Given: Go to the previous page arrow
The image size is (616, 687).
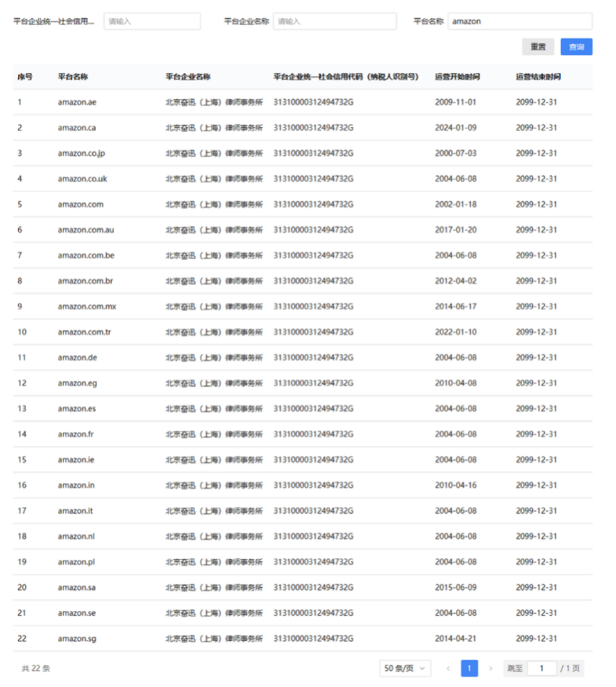Looking at the screenshot, I should (x=448, y=668).
